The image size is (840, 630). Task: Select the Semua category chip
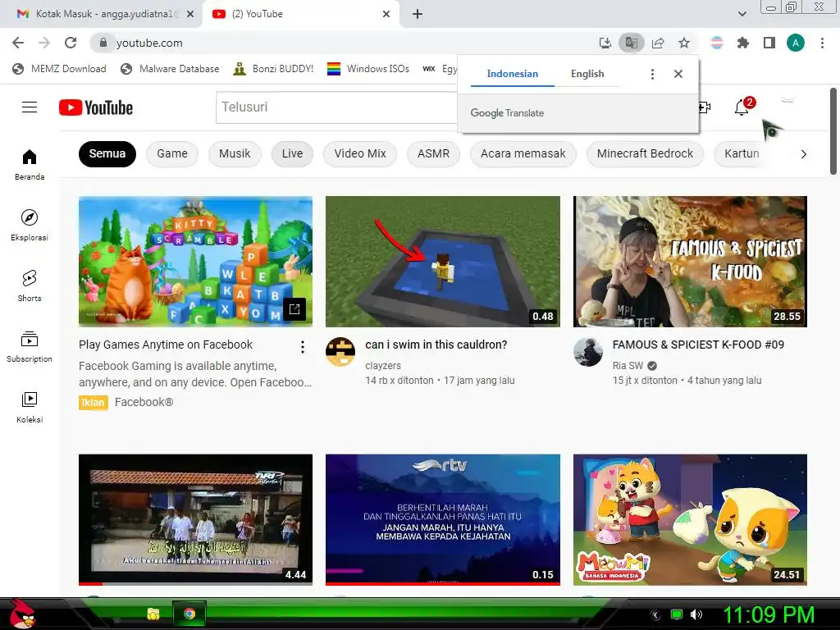coord(107,153)
